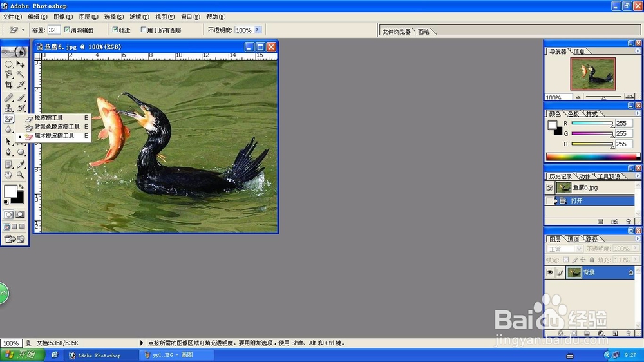Add adjustment layer in Layers panel
The height and width of the screenshot is (362, 644).
coord(601,333)
